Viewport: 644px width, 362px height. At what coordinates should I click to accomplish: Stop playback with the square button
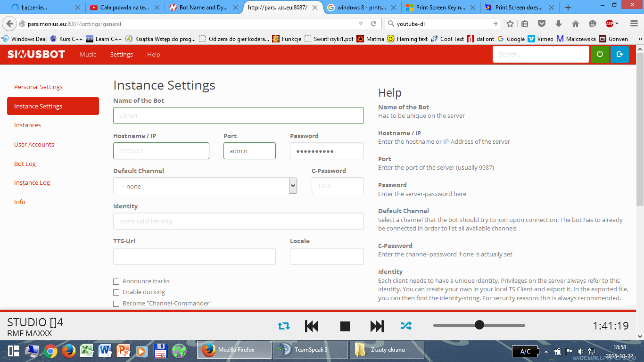pos(345,326)
